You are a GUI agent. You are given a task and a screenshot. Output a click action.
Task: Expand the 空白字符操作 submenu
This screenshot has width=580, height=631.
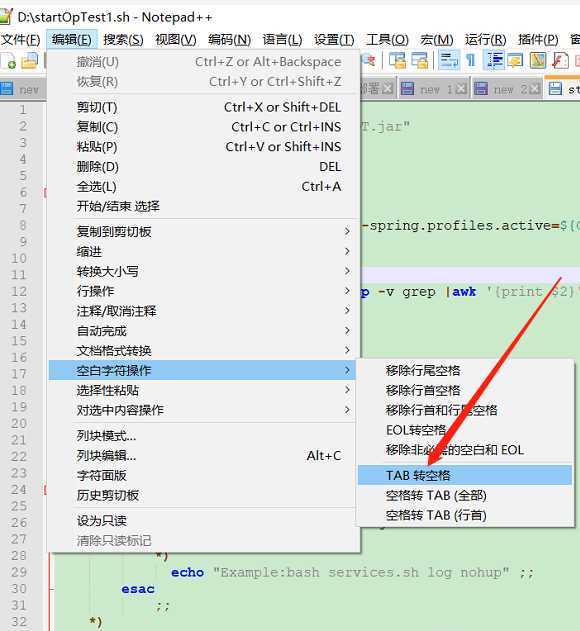click(202, 370)
